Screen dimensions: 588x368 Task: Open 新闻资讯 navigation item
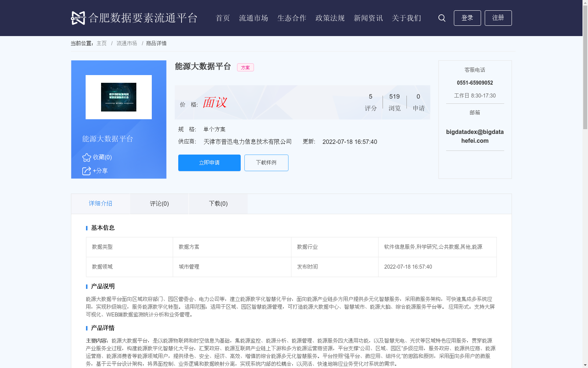tap(368, 18)
